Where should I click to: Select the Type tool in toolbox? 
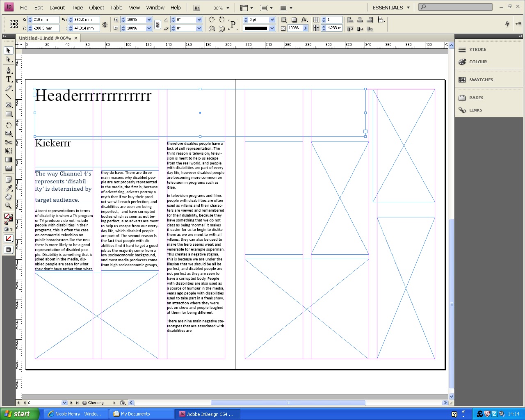coord(8,79)
